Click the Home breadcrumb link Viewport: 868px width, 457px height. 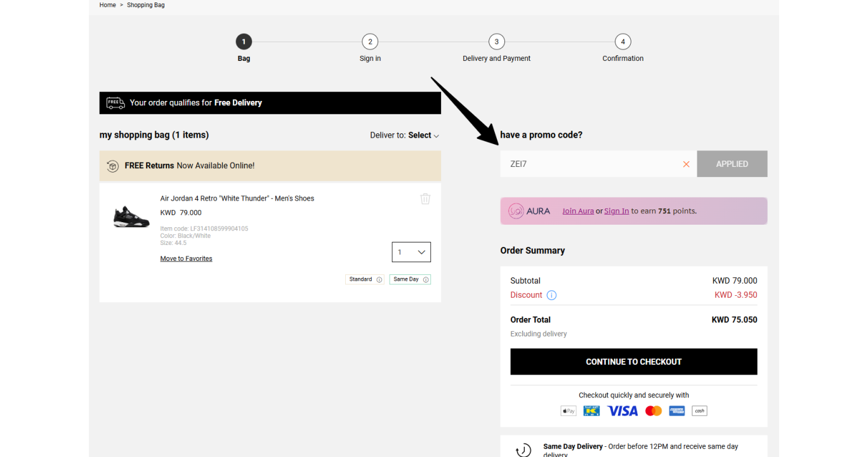coord(108,5)
